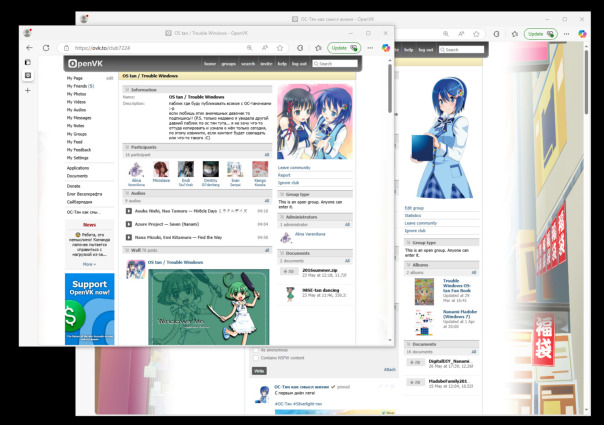
Task: Click Update button in the front window toolbar
Action: coord(344,48)
